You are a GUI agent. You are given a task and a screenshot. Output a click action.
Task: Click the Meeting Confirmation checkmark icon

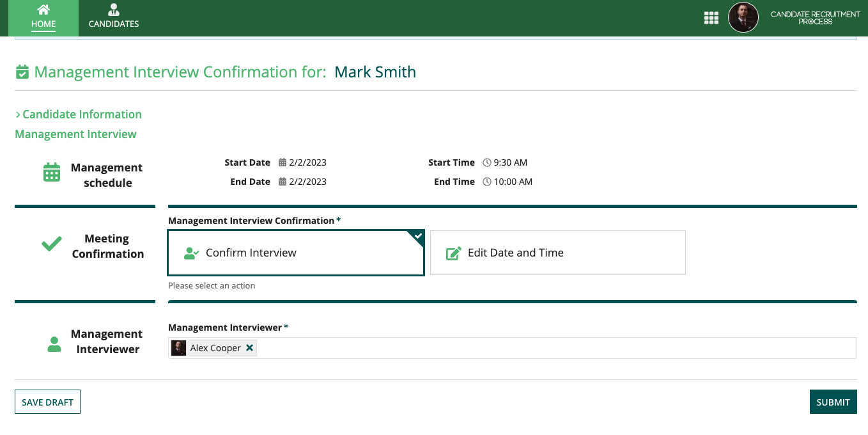coord(52,244)
